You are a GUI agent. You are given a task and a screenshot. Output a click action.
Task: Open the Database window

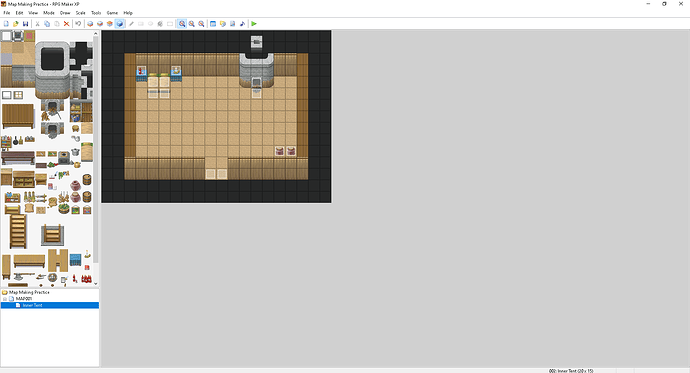pyautogui.click(x=213, y=24)
